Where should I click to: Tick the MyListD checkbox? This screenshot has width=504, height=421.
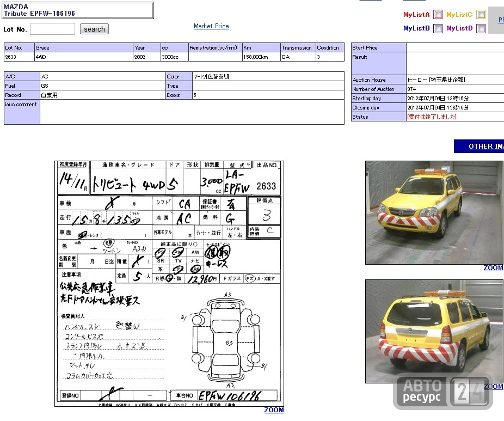(x=481, y=28)
